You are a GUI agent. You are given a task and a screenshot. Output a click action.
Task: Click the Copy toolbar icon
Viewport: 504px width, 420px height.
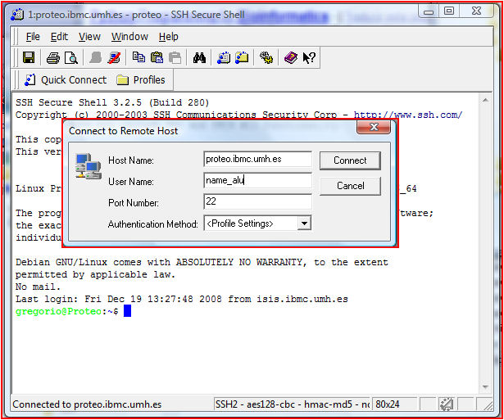tap(138, 58)
